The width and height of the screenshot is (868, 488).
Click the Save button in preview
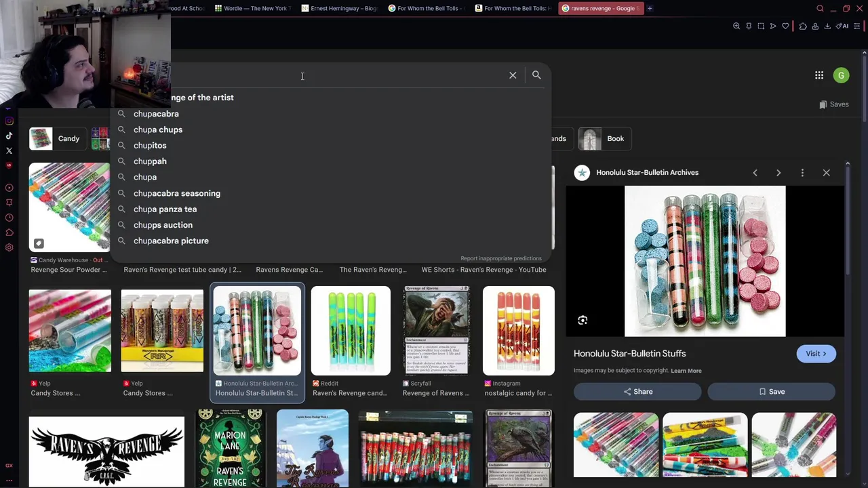[772, 392]
